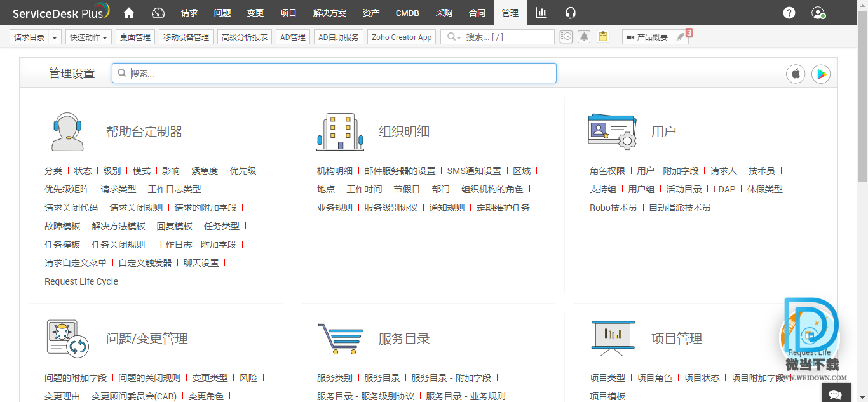This screenshot has width=868, height=402.
Task: Open the help question mark icon
Action: (x=789, y=13)
